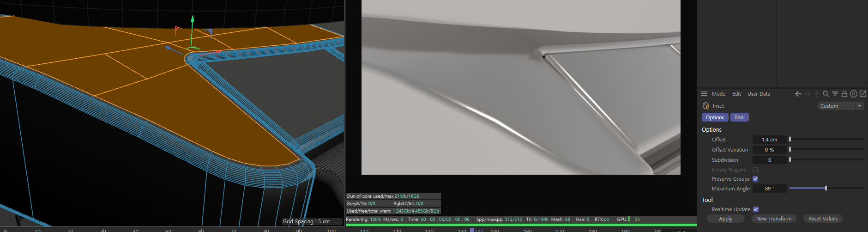
Task: Disable the Preserve Groups checkbox
Action: [x=755, y=179]
